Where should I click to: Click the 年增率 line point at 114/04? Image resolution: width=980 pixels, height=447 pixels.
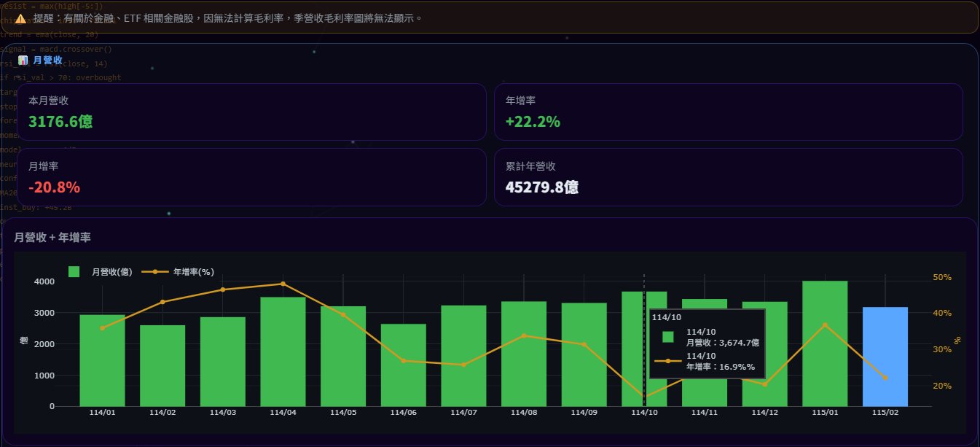283,284
